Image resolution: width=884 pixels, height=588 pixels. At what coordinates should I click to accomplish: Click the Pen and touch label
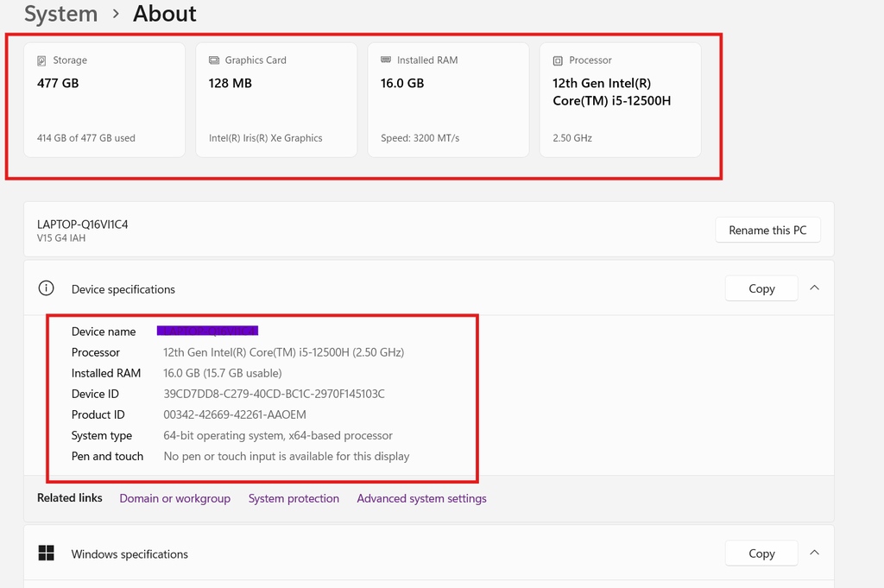coord(107,456)
